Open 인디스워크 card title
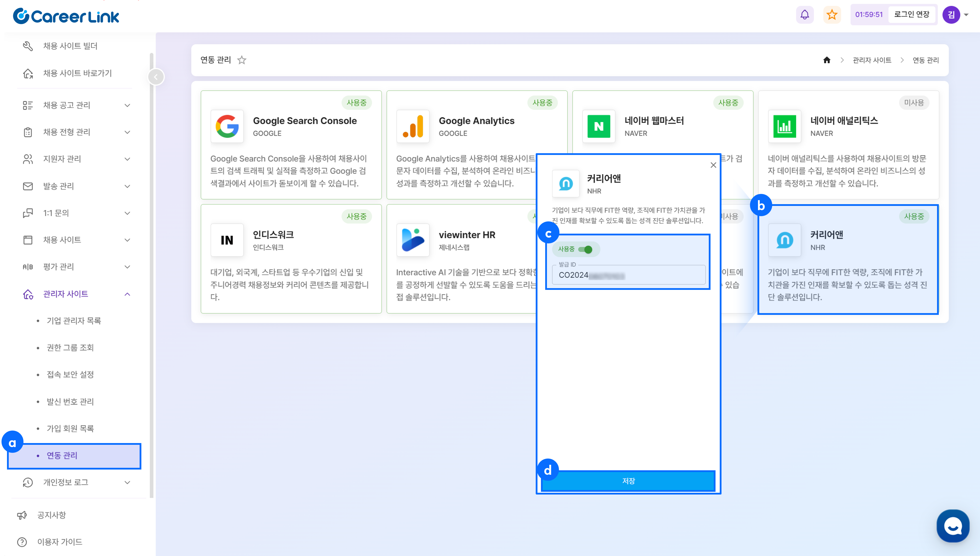The width and height of the screenshot is (980, 556). 273,234
